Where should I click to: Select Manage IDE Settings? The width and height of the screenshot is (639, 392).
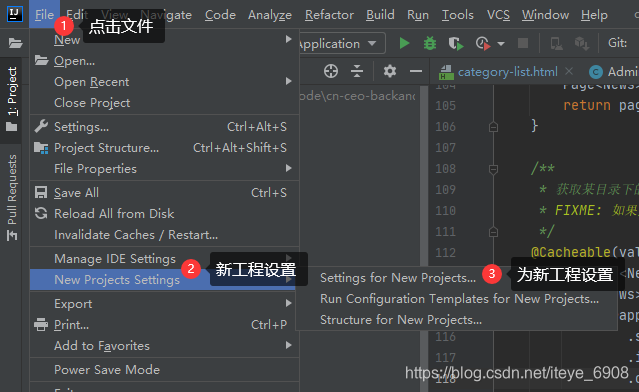(x=164, y=259)
